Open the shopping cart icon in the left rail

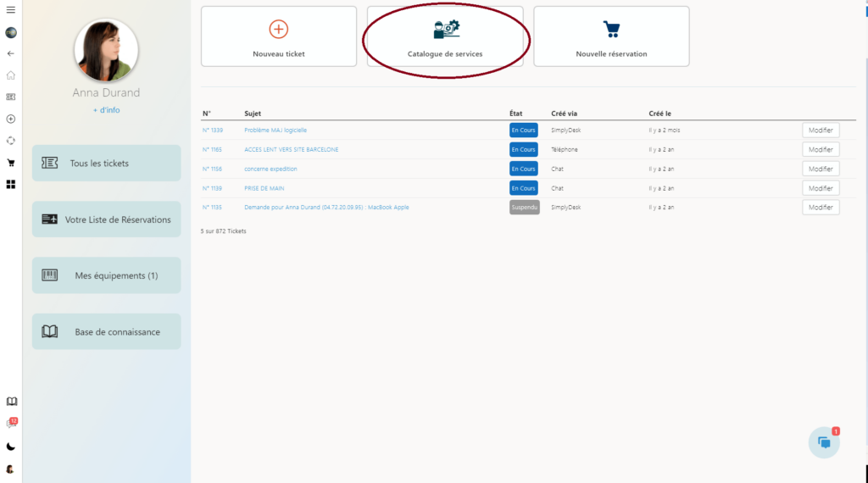point(11,163)
